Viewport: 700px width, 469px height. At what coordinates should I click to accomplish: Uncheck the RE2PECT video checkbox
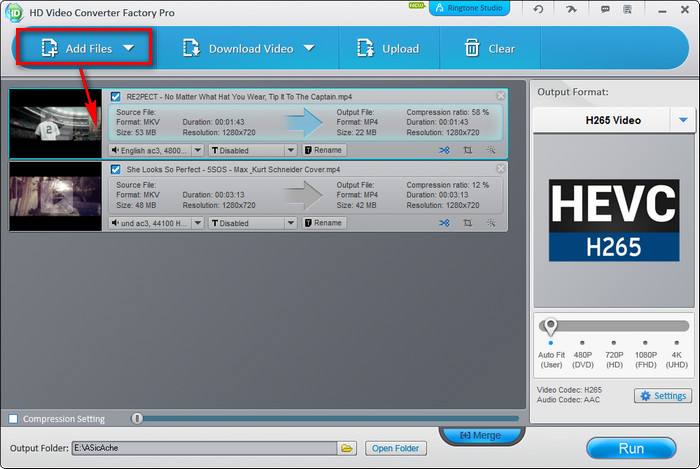[116, 96]
